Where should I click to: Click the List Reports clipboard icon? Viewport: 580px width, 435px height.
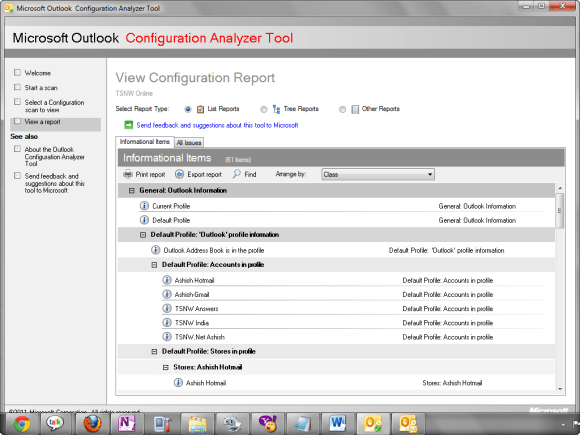tap(200, 109)
